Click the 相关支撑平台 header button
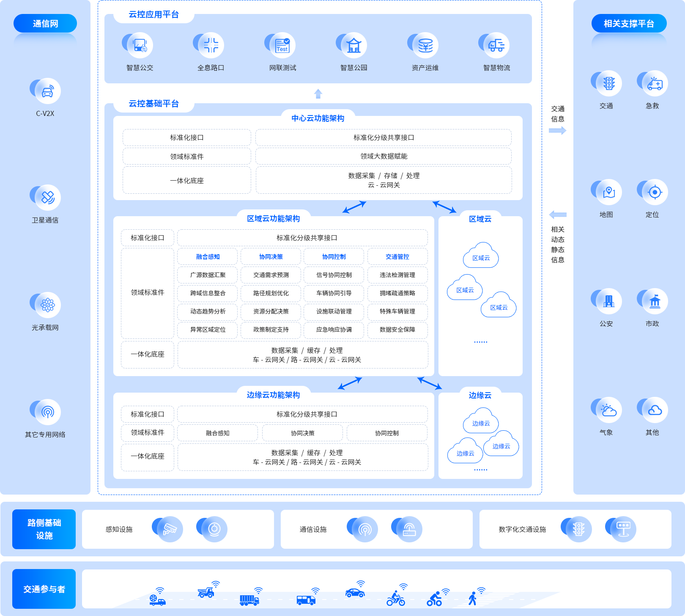The image size is (685, 616). (629, 24)
